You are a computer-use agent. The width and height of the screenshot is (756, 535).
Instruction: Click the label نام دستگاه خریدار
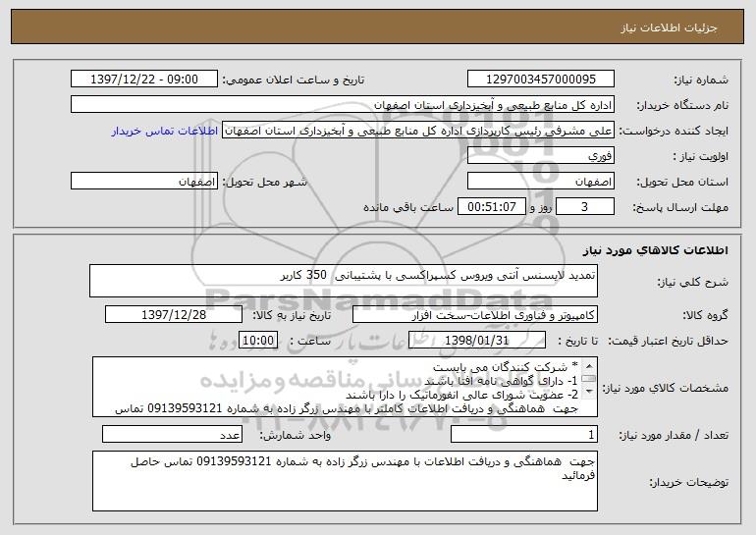point(682,106)
